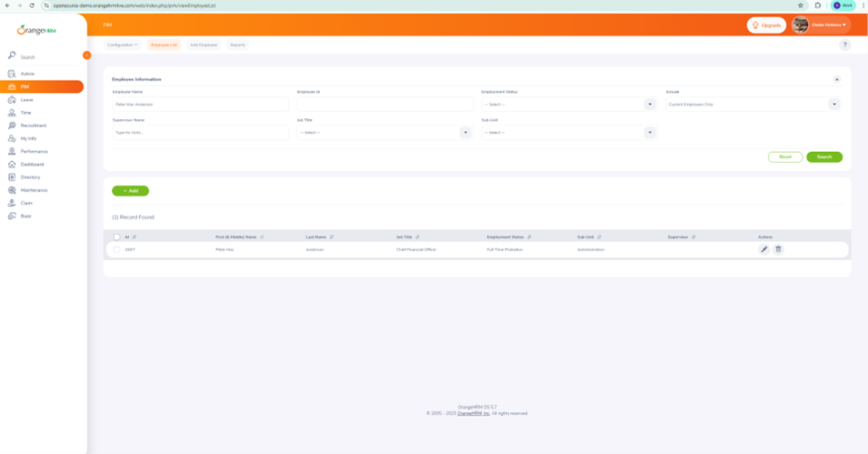This screenshot has width=868, height=454.
Task: Collapse the sidebar with orange arrow button
Action: tap(87, 55)
